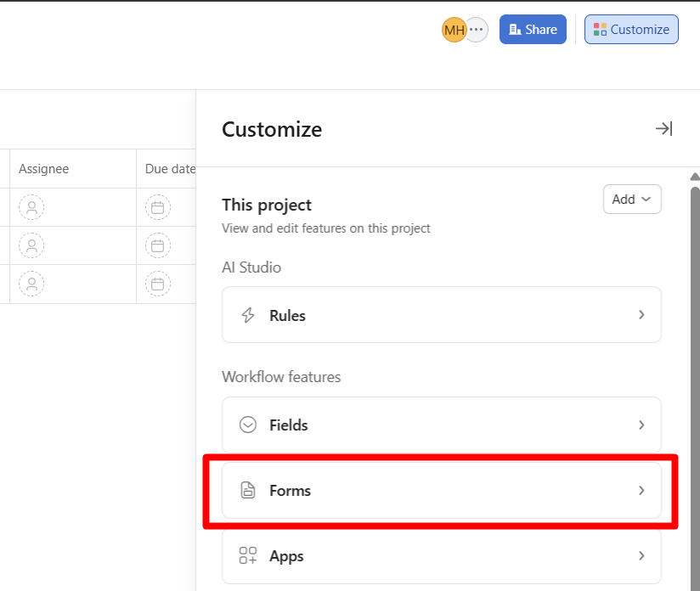Screen dimensions: 700x591
Task: Click the Assignee column header
Action: (44, 169)
